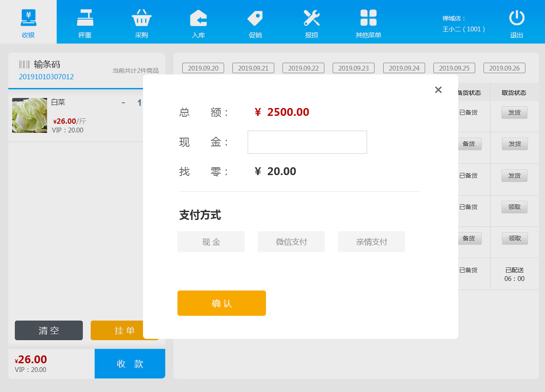The width and height of the screenshot is (545, 392).
Task: Open the 收银 cashier icon
Action: pos(28,18)
